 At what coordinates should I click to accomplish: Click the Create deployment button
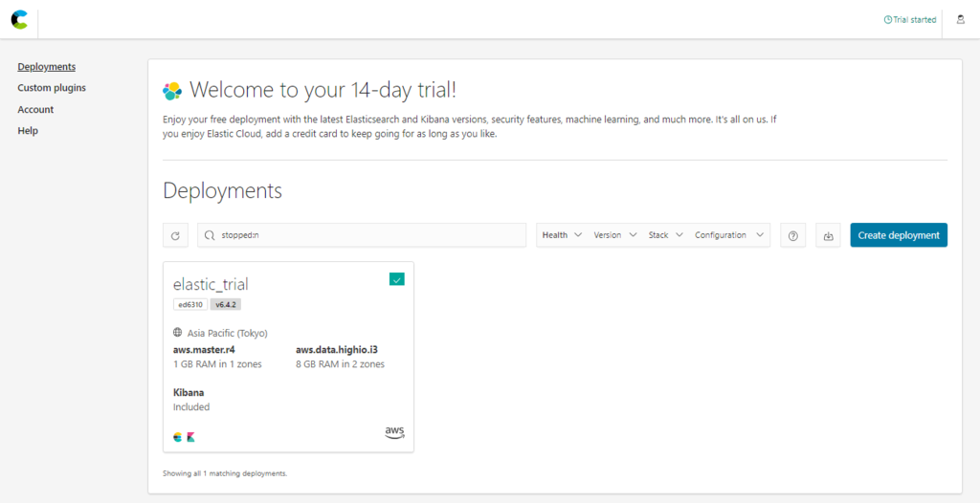tap(899, 235)
